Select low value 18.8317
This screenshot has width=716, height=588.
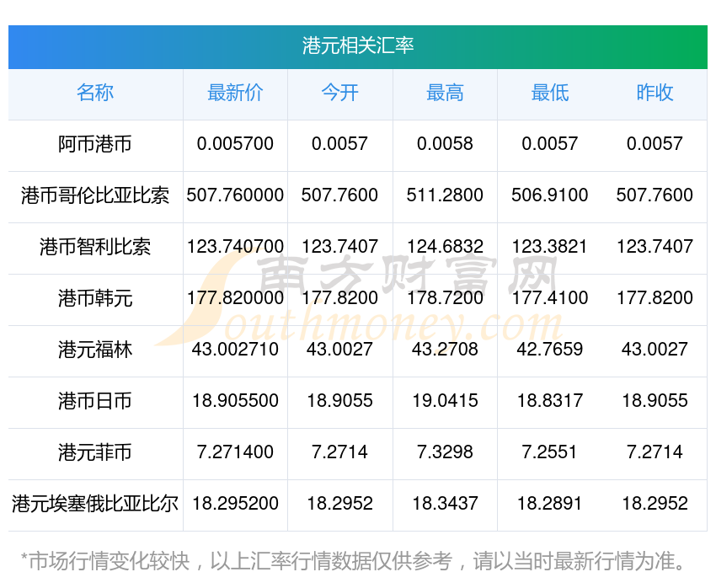tap(550, 401)
